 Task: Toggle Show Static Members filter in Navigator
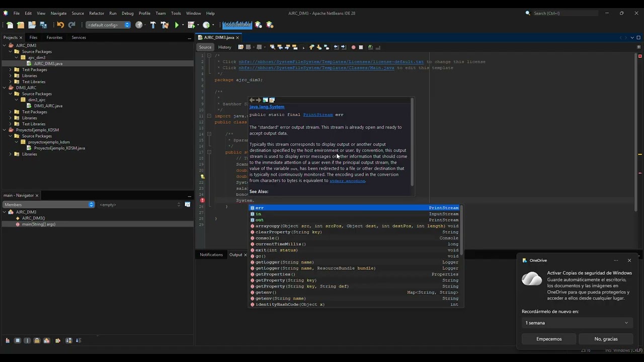27,340
